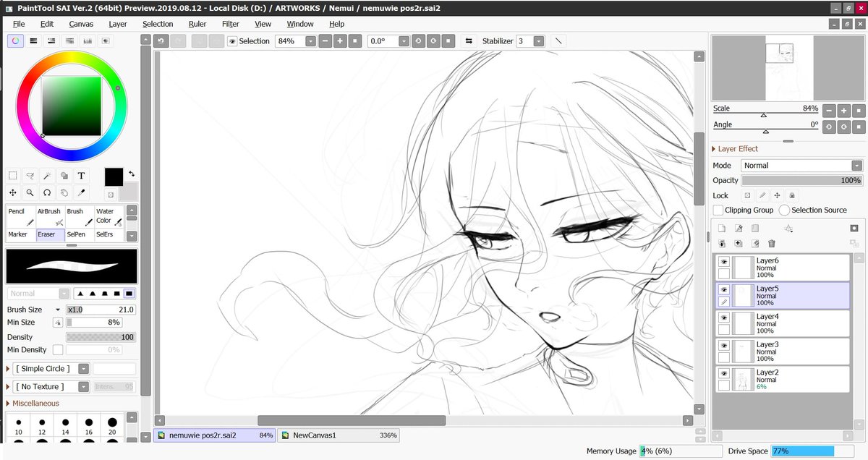Open the zoom percentage dropdown showing 84%
868x460 pixels.
tap(310, 41)
